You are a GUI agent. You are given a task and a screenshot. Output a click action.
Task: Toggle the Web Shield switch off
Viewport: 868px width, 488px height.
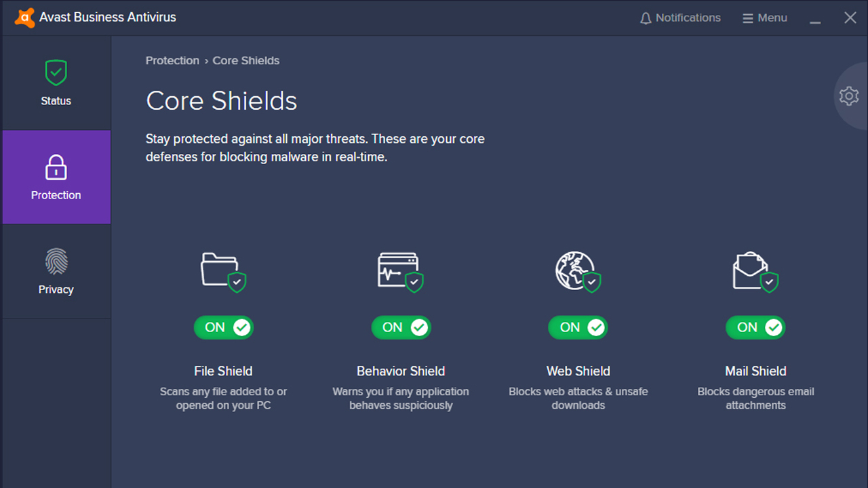(x=578, y=327)
